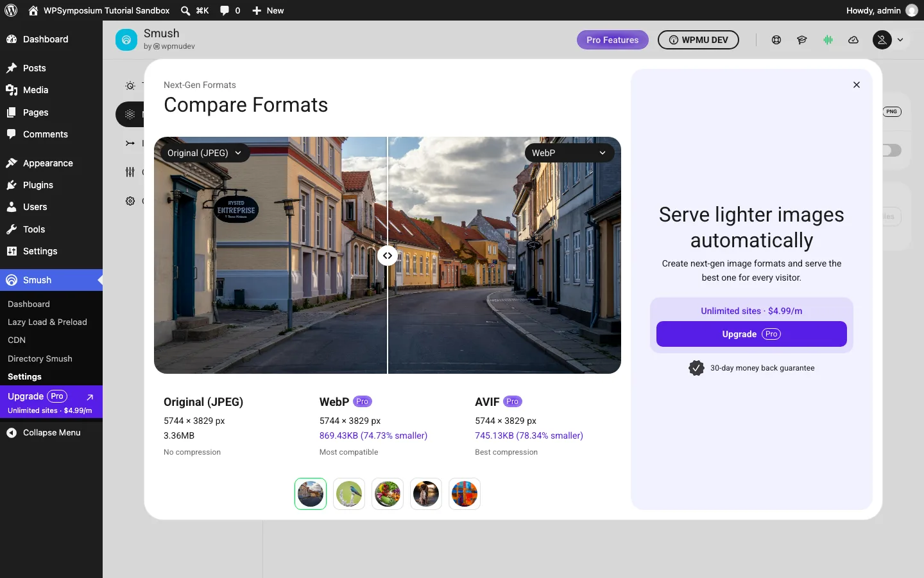
Task: Open the comments bubble in admin bar
Action: pos(230,10)
